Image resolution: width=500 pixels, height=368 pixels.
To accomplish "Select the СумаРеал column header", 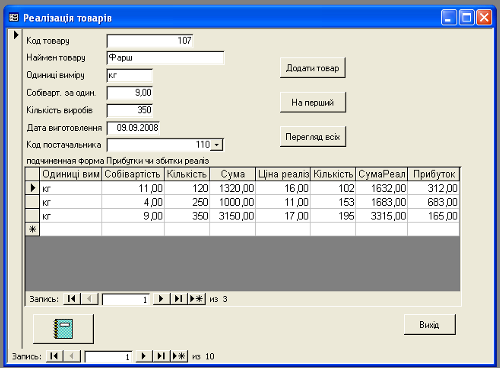I will [381, 174].
